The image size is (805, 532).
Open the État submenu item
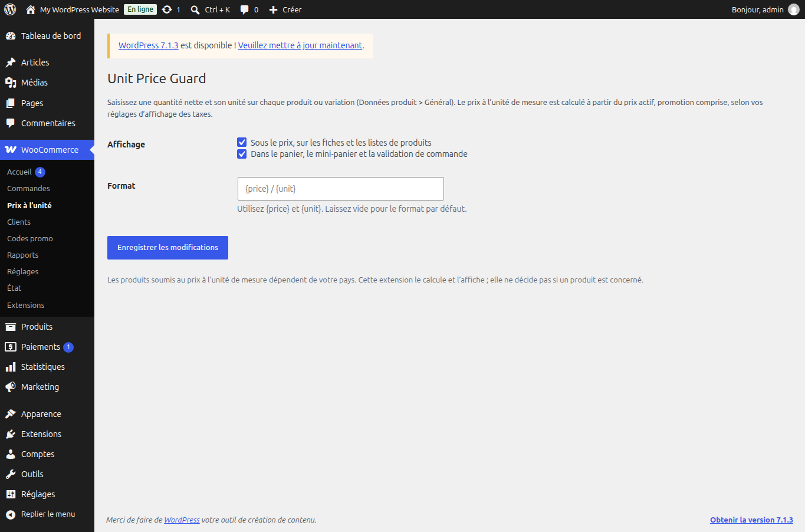[14, 288]
